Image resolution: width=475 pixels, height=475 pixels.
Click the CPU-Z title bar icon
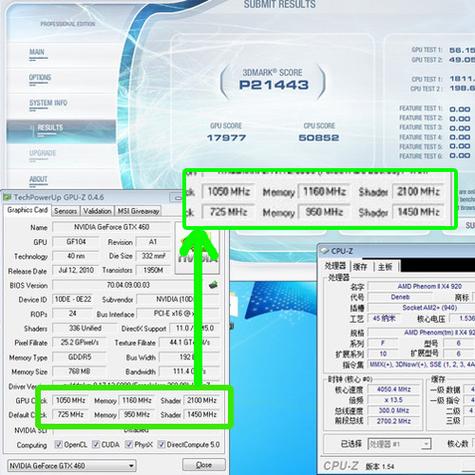click(324, 251)
